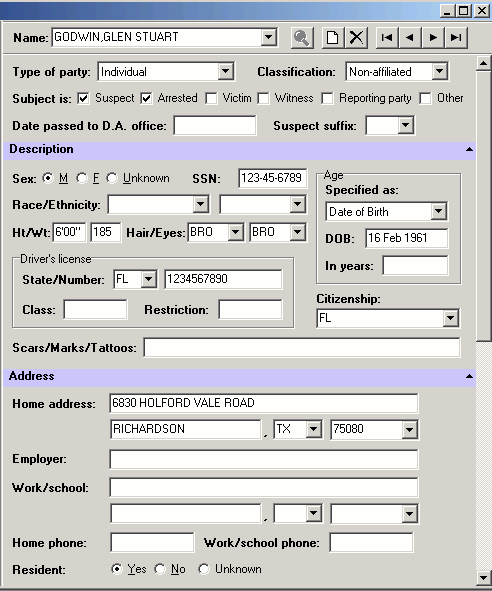Expand the Citizenship dropdown list
The image size is (492, 591).
[450, 318]
